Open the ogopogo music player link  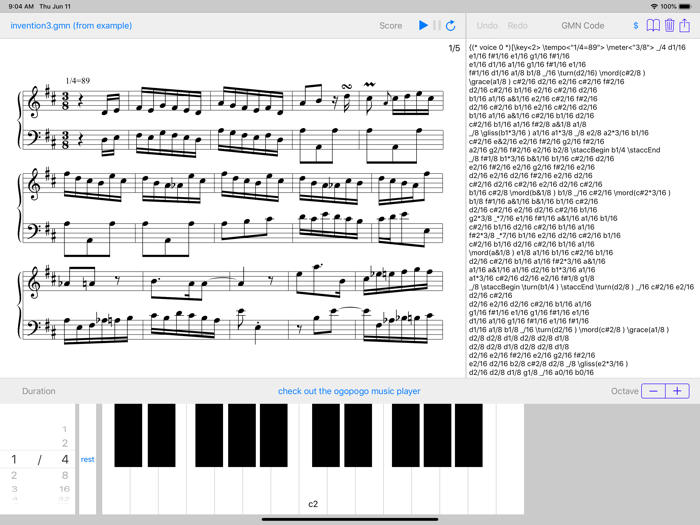pyautogui.click(x=349, y=391)
